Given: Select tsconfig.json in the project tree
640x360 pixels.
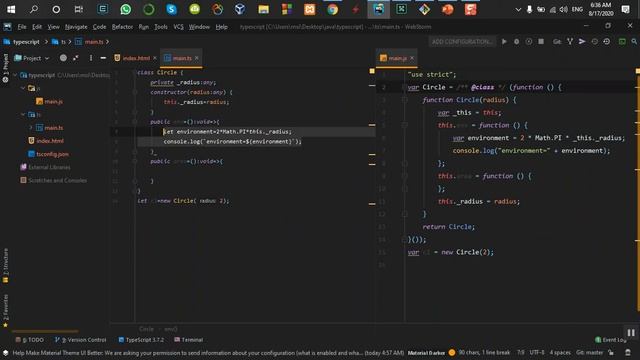Looking at the screenshot, I should click(x=49, y=154).
